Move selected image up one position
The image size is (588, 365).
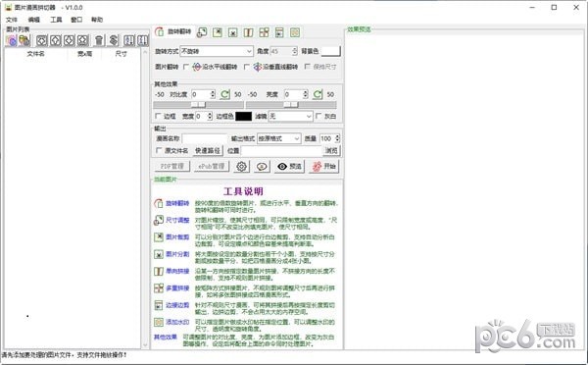pos(56,40)
